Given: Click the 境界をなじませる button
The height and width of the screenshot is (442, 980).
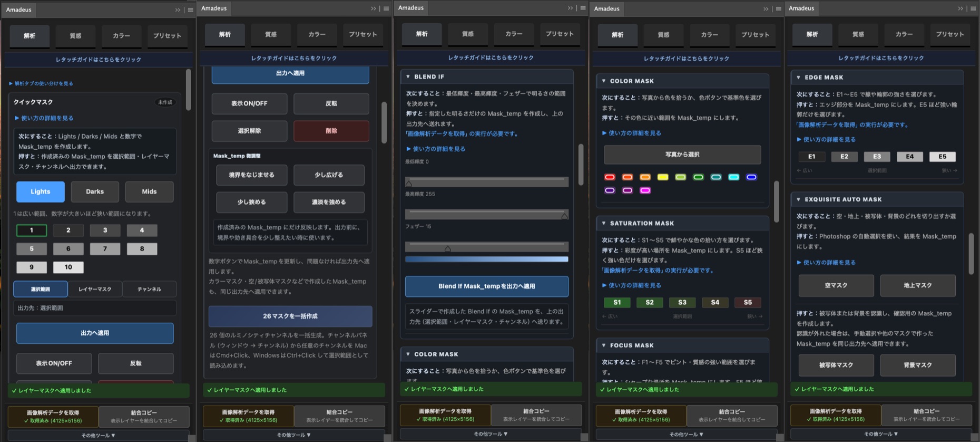Looking at the screenshot, I should [x=251, y=175].
